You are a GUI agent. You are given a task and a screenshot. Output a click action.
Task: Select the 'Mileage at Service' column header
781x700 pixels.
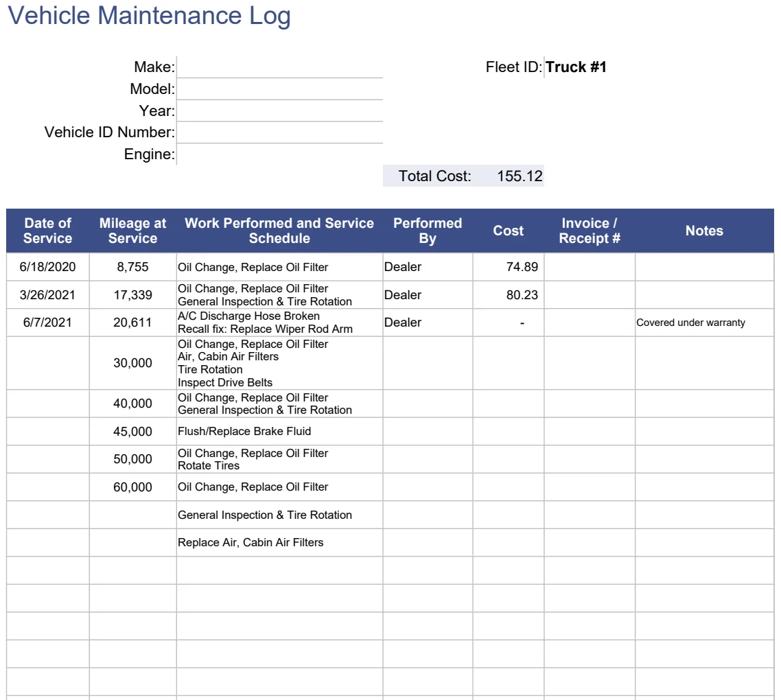(x=132, y=231)
